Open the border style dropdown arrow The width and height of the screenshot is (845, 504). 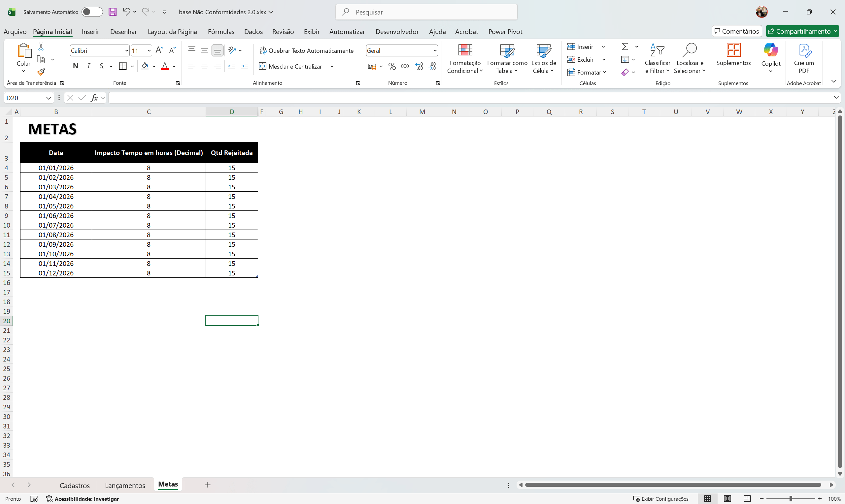point(132,66)
